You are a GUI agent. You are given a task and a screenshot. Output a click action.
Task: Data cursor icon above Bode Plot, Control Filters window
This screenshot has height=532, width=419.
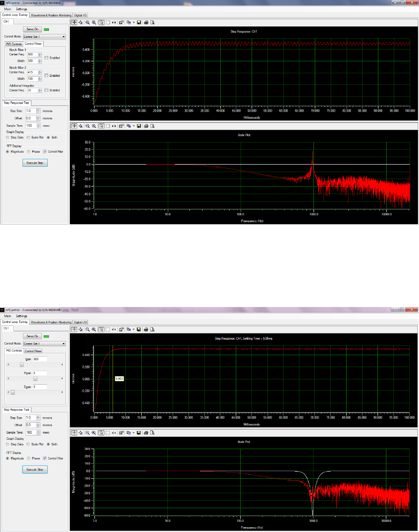[x=114, y=126]
